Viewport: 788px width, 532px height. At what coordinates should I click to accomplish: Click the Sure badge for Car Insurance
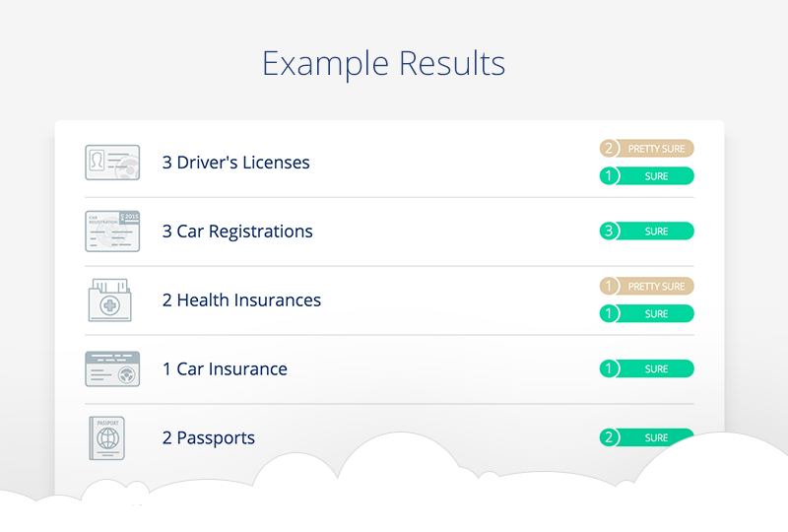[x=647, y=368]
